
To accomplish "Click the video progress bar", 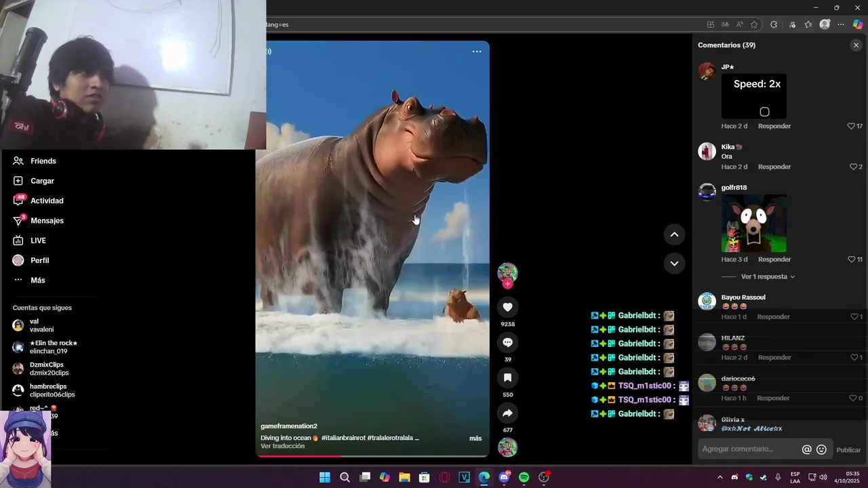I will click(x=372, y=456).
